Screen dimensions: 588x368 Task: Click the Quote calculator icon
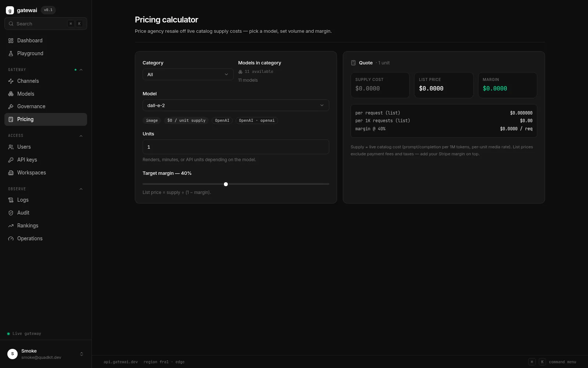click(x=353, y=63)
